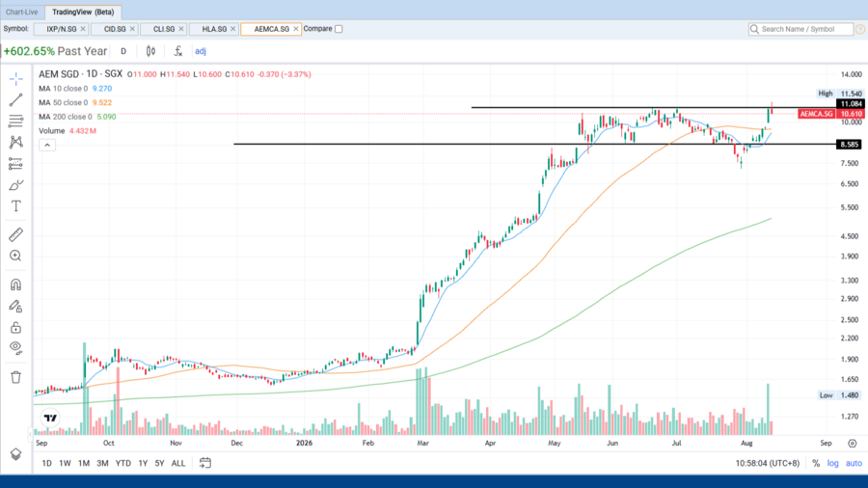Image resolution: width=868 pixels, height=488 pixels.
Task: Toggle lock all drawings
Action: [16, 327]
